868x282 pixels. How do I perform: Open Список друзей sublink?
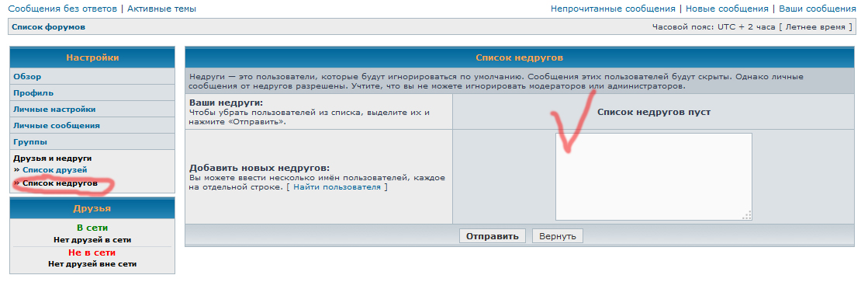[55, 170]
